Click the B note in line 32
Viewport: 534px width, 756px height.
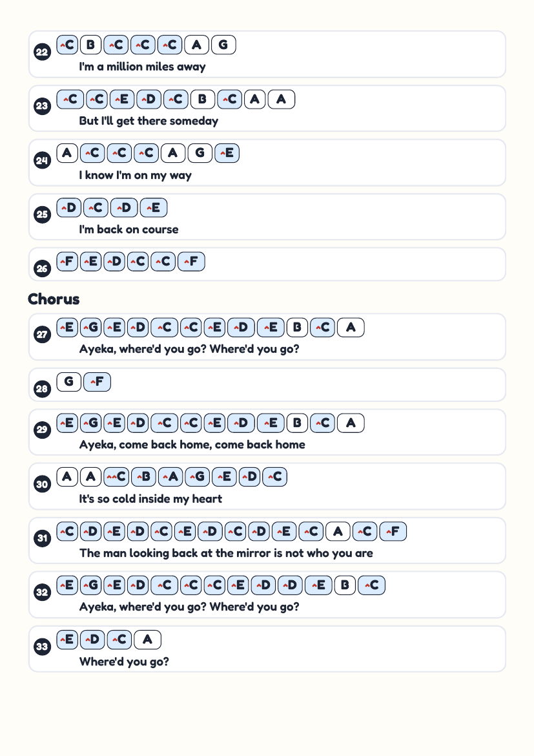pos(345,585)
